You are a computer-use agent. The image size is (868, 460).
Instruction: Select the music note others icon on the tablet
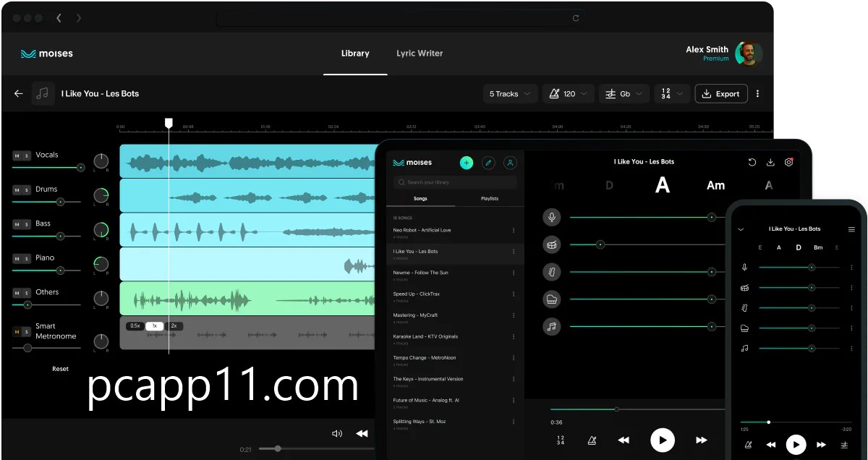click(552, 327)
